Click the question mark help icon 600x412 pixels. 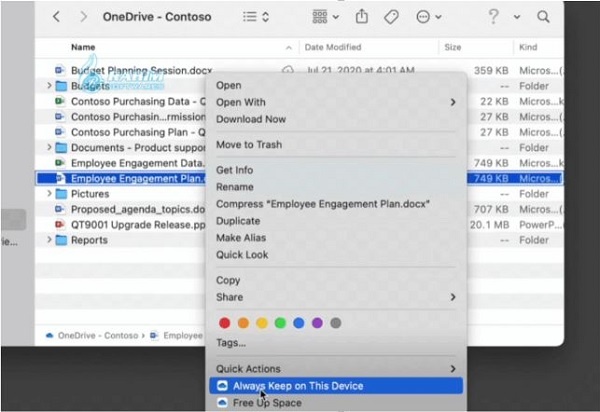(494, 16)
